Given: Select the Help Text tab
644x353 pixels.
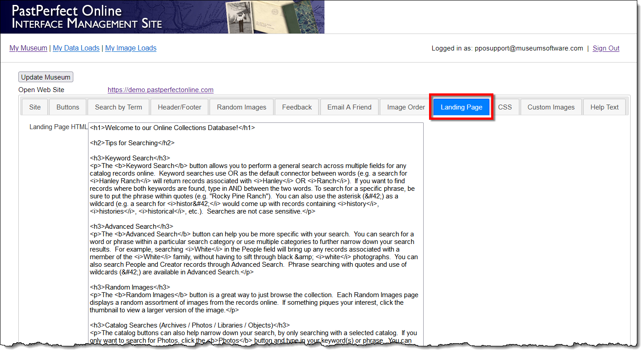Looking at the screenshot, I should coord(604,107).
